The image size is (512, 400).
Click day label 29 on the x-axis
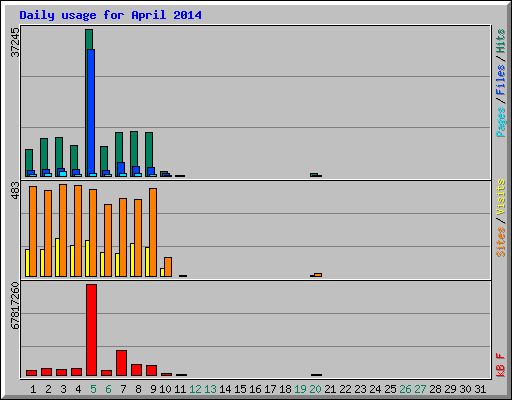tap(450, 389)
